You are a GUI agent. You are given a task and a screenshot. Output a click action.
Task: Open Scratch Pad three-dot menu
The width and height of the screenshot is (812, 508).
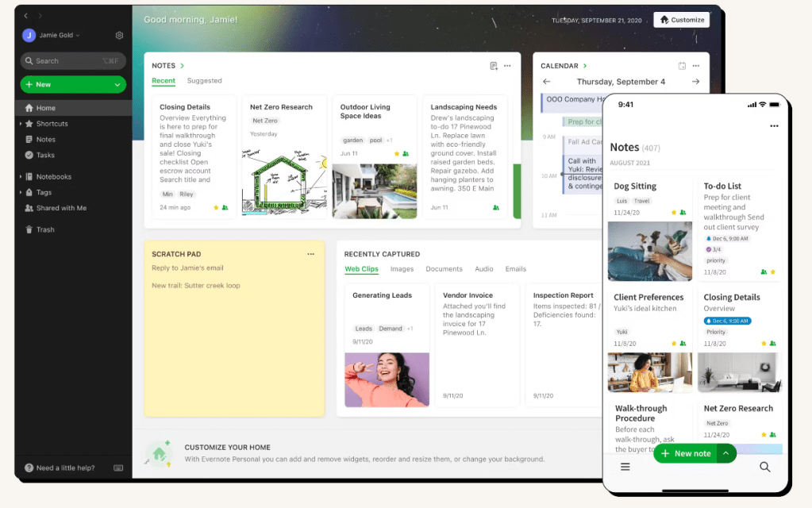(x=310, y=254)
